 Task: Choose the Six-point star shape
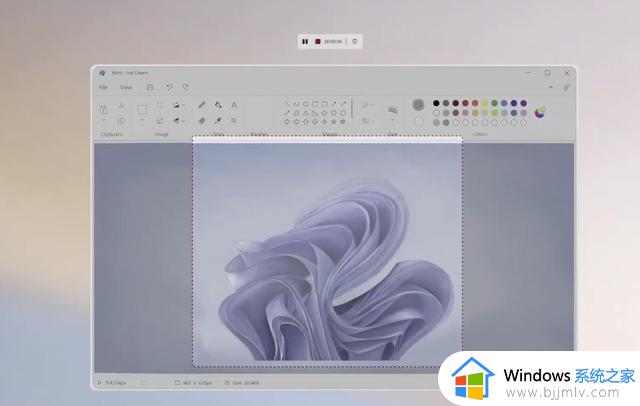tap(343, 122)
